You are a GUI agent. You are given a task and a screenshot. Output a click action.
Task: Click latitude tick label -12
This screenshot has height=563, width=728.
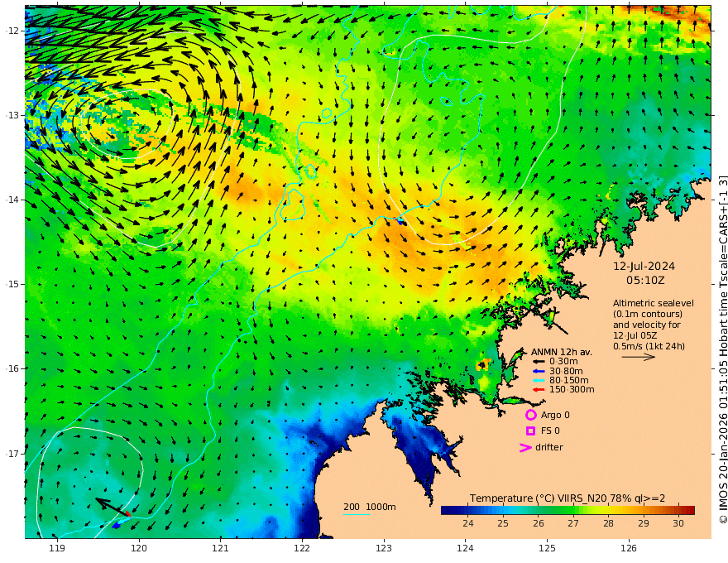(x=12, y=31)
